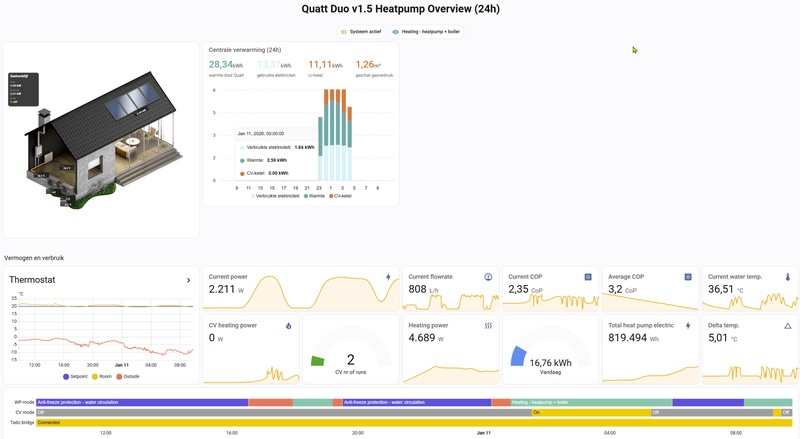Click the gauge icon on Current flowrate card

click(488, 277)
